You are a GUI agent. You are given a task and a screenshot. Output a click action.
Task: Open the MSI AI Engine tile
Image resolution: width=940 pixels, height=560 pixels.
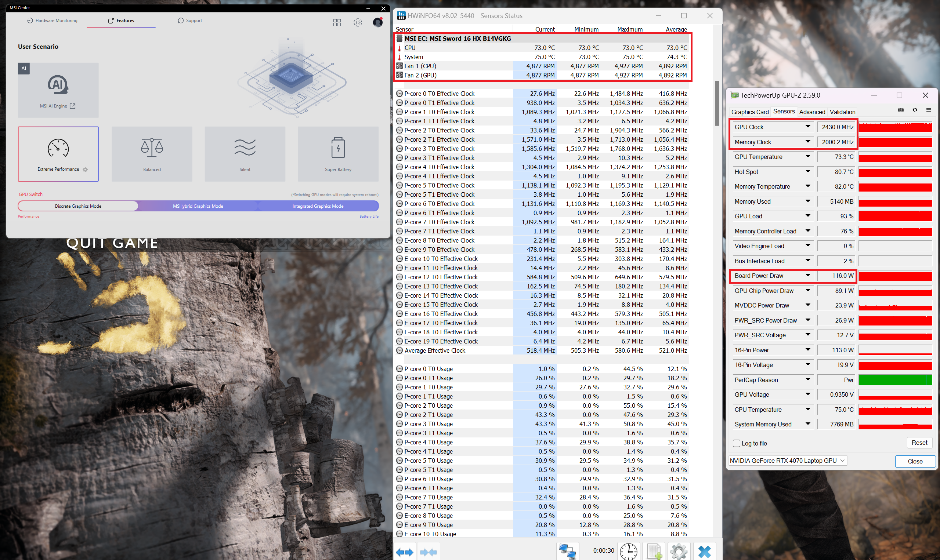58,90
